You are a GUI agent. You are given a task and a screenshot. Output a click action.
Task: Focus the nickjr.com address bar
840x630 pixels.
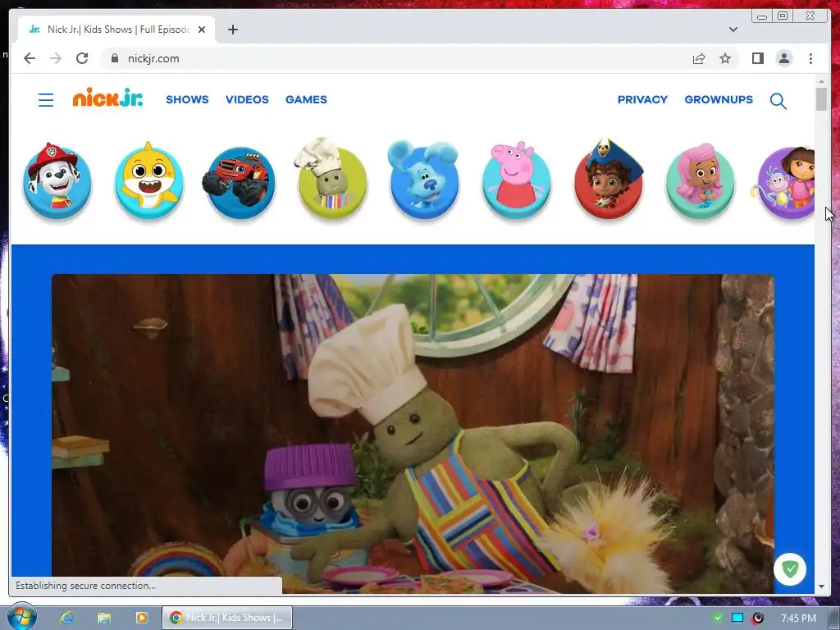(396, 58)
